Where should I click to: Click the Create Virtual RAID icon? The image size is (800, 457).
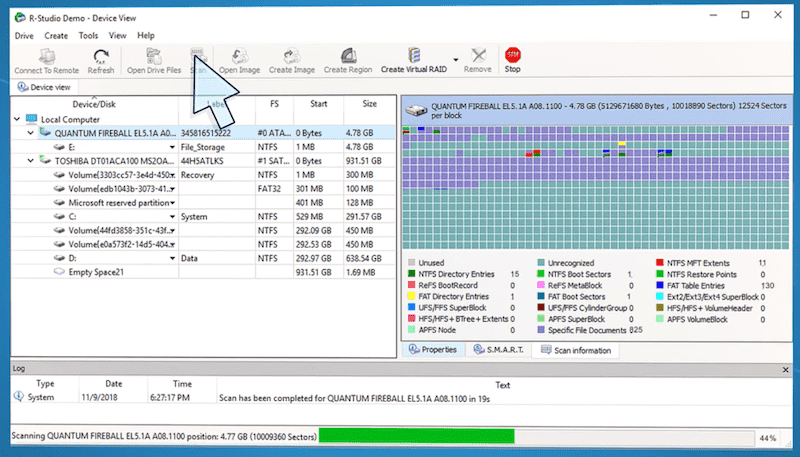click(x=414, y=56)
